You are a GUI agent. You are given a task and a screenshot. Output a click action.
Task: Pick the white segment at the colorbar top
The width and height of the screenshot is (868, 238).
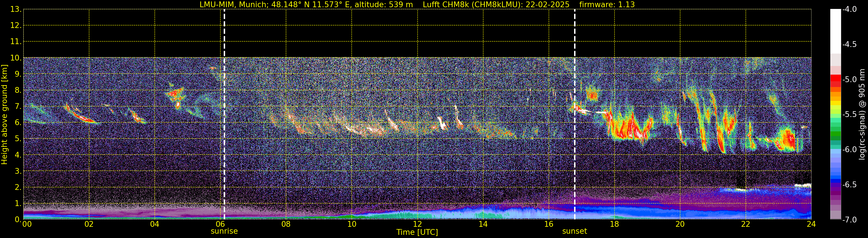pos(835,31)
